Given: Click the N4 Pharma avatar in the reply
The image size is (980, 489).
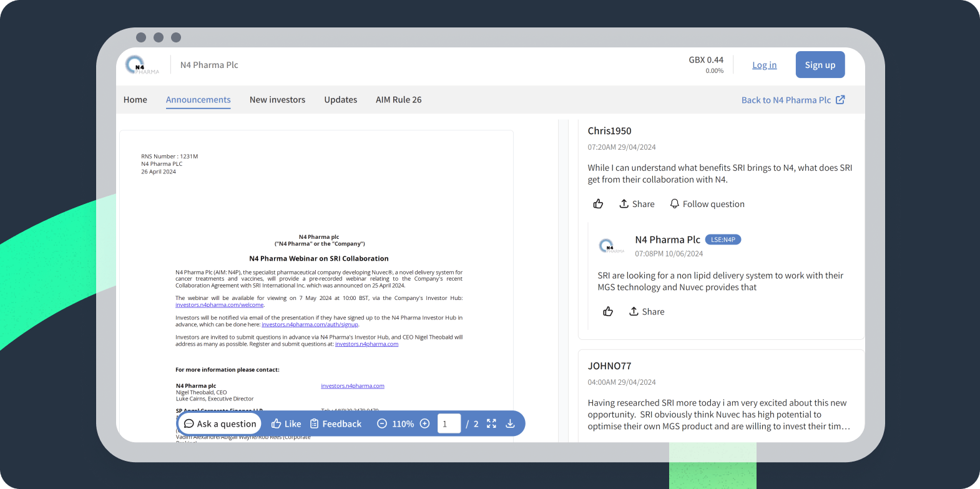Looking at the screenshot, I should 611,246.
